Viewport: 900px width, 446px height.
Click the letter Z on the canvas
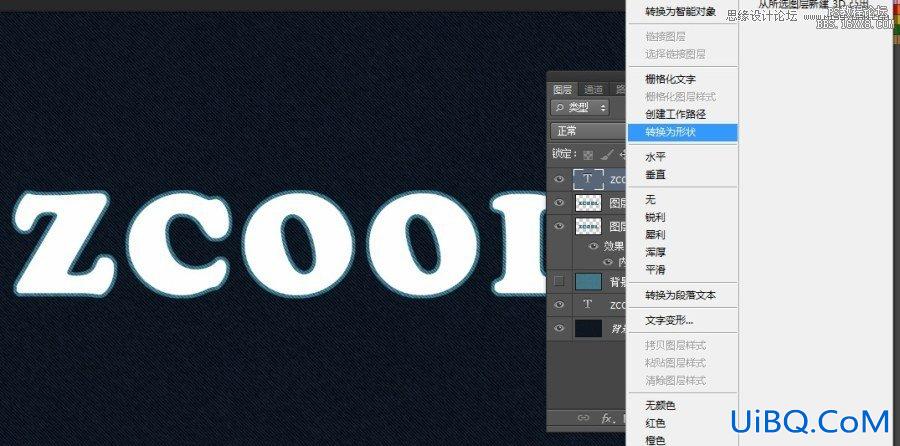tap(62, 243)
